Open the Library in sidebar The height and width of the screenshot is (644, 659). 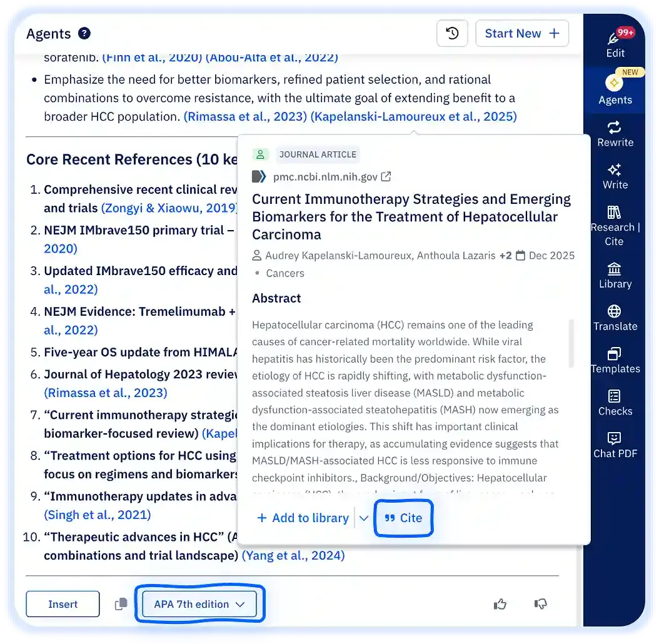click(x=615, y=275)
